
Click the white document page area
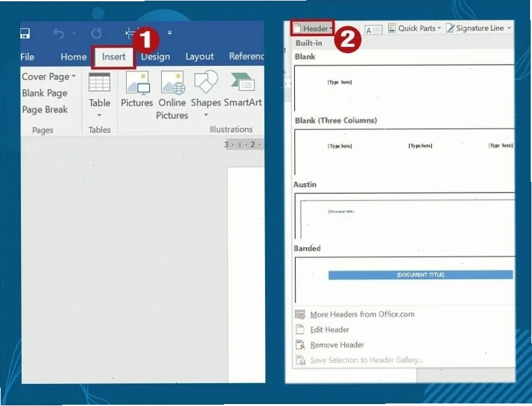246,274
